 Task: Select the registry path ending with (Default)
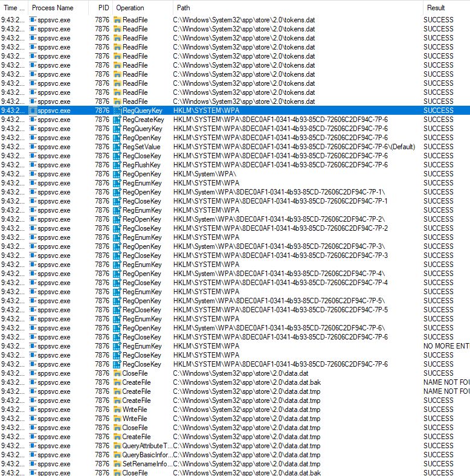[x=294, y=147]
